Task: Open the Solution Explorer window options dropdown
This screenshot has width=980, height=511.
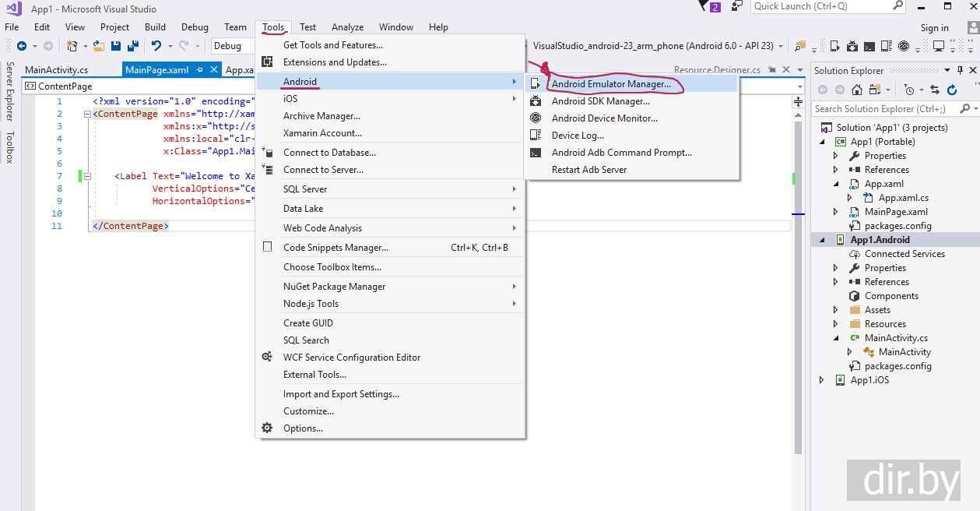Action: 947,70
